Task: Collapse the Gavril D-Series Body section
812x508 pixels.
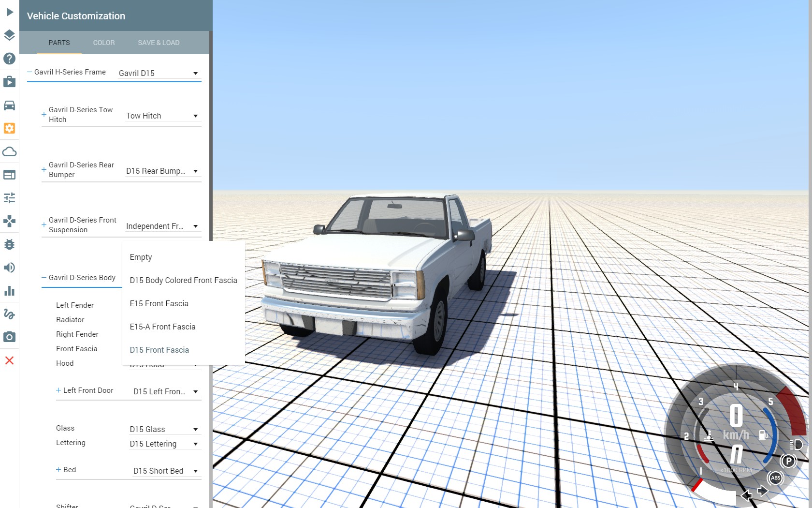Action: [x=44, y=278]
